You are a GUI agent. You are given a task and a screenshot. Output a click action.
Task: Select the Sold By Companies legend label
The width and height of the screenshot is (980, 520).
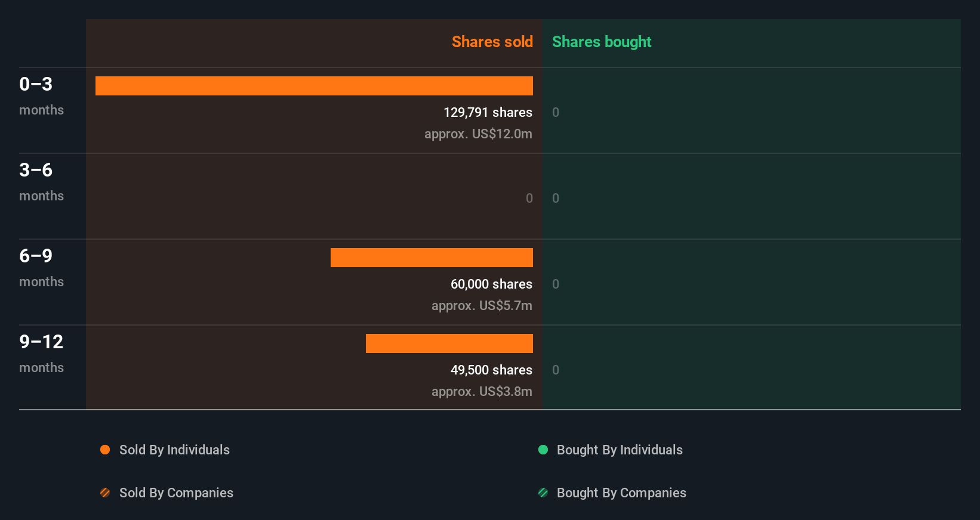(x=176, y=493)
